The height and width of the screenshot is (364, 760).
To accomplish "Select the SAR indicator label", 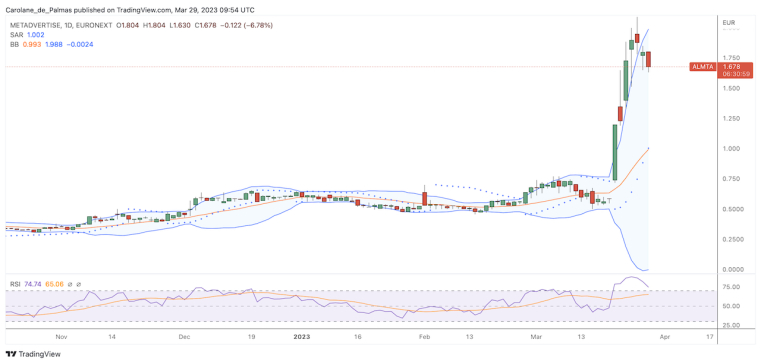I will click(15, 35).
